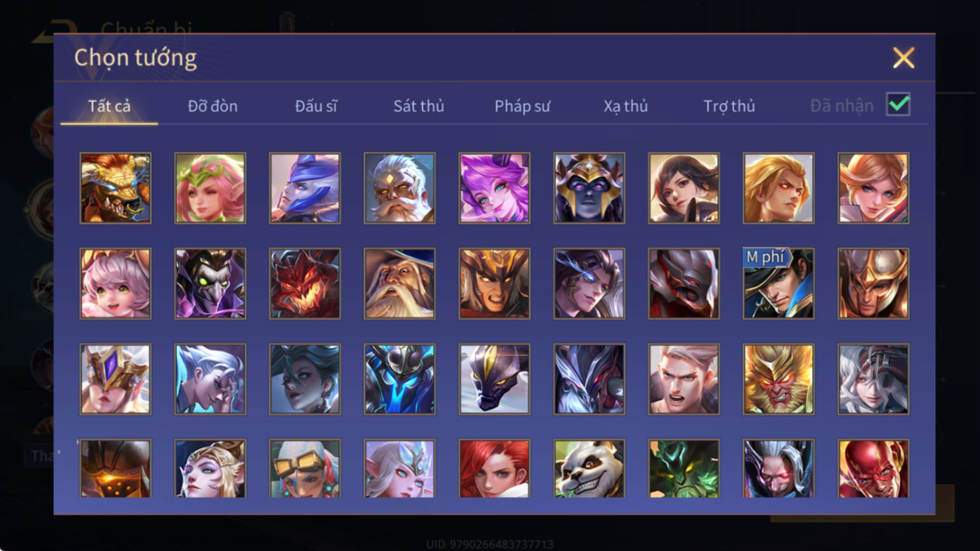Choose the green forest spirit hero portrait
The image size is (980, 551).
pyautogui.click(x=684, y=469)
